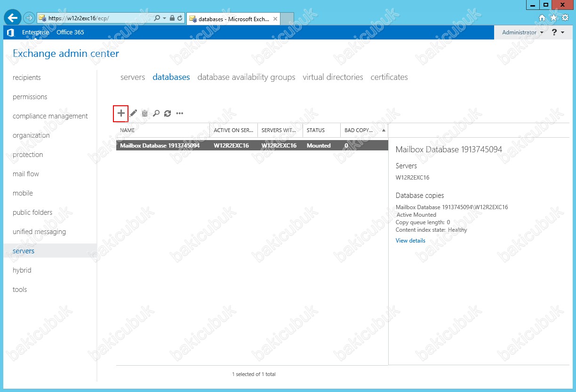Go back with the browser back arrow
Viewport: 576px width, 392px height.
coord(12,18)
